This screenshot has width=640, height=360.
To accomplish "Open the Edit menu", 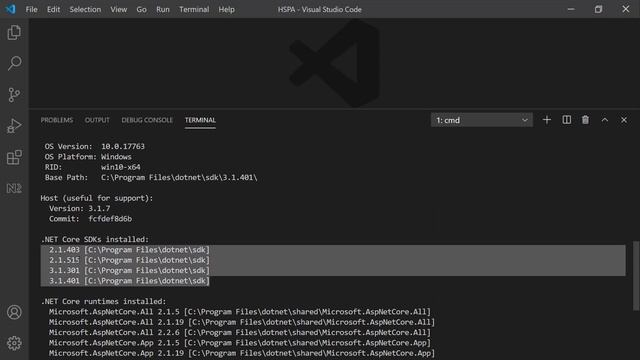I will 53,9.
